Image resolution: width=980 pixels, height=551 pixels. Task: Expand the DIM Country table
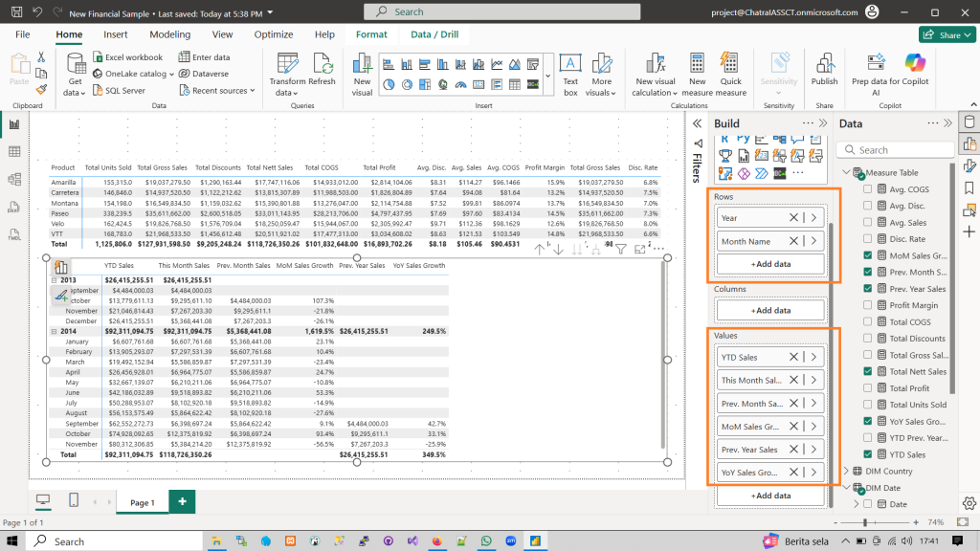tap(844, 471)
